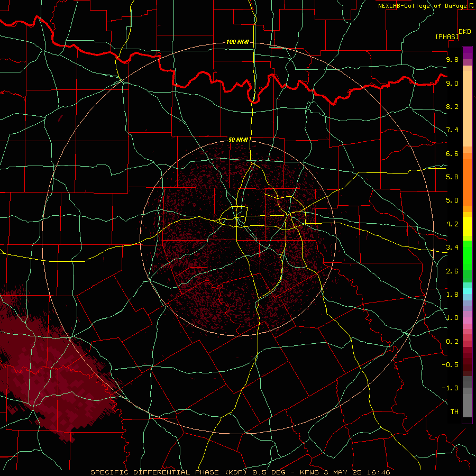
Task: Click the TH threshold label on the scale
Action: [x=454, y=412]
